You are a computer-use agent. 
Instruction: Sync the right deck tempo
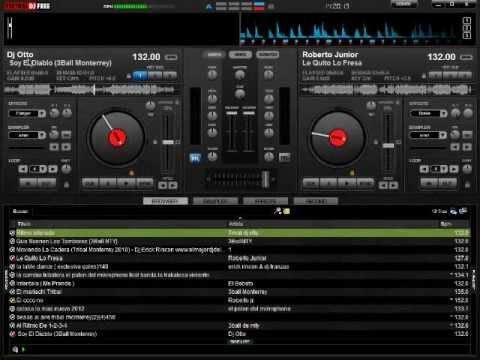pyautogui.click(x=365, y=183)
